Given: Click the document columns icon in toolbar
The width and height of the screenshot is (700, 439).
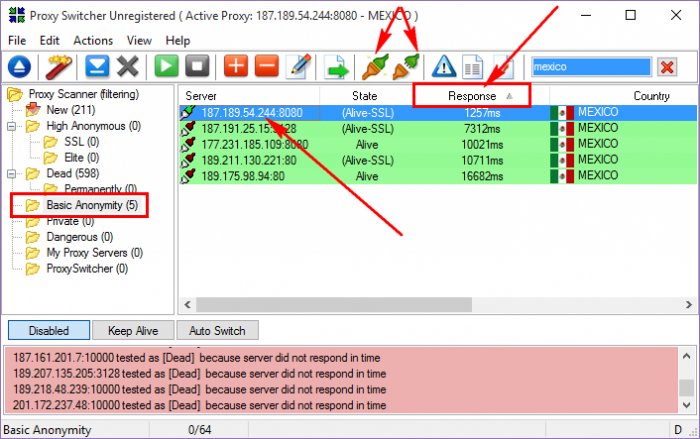Looking at the screenshot, I should pos(472,67).
